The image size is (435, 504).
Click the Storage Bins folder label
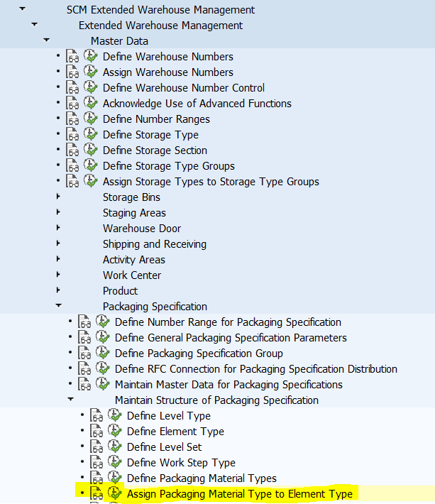click(131, 197)
